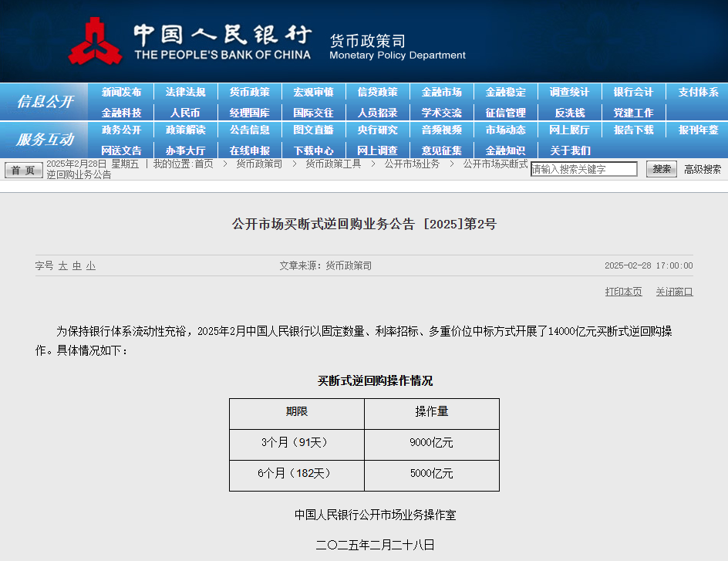Image resolution: width=728 pixels, height=561 pixels.
Task: Visit 网上调查 page
Action: point(377,150)
